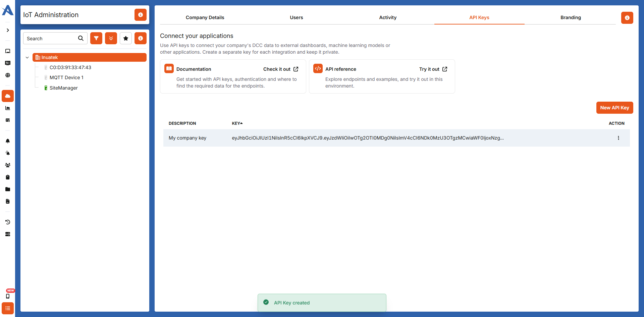644x317 pixels.
Task: Sort the table by KEY column
Action: click(x=237, y=123)
